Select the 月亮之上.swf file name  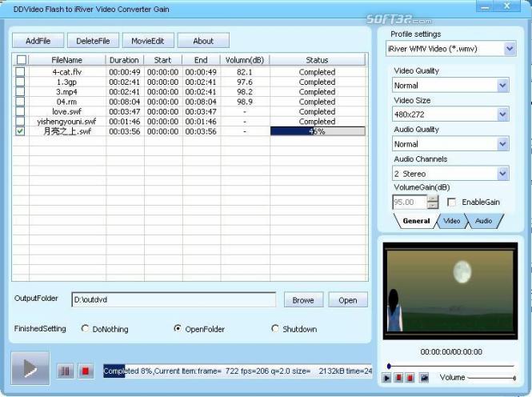tap(67, 131)
